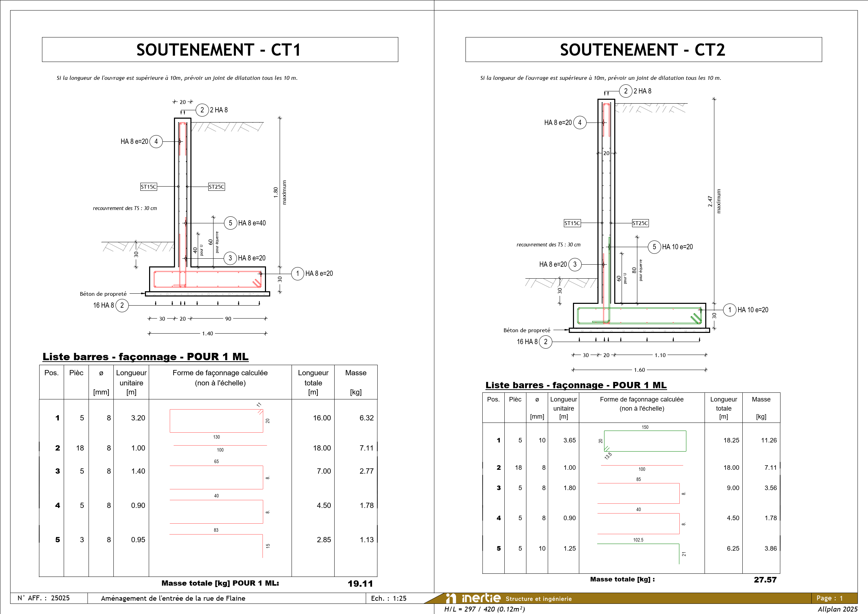The height and width of the screenshot is (614, 868).
Task: Click the Ech. : 1:25 scale field
Action: (388, 598)
